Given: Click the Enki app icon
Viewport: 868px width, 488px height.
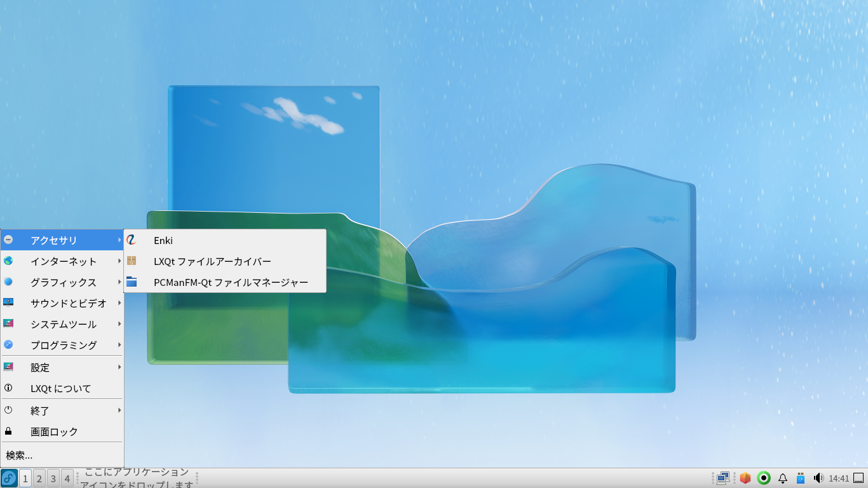Looking at the screenshot, I should coord(132,240).
